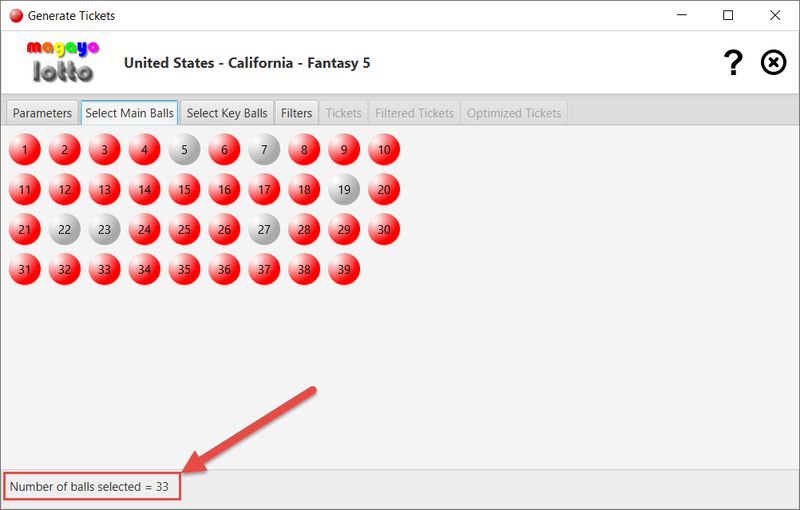The width and height of the screenshot is (800, 510).
Task: Toggle ball number 12
Action: point(65,189)
